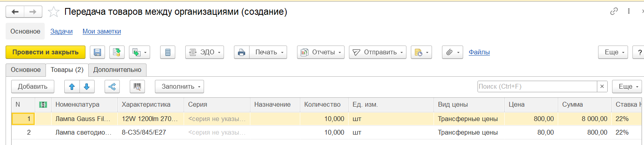Screen dimensions: 644x145
Task: Move row up with blue up arrow
Action: click(72, 87)
